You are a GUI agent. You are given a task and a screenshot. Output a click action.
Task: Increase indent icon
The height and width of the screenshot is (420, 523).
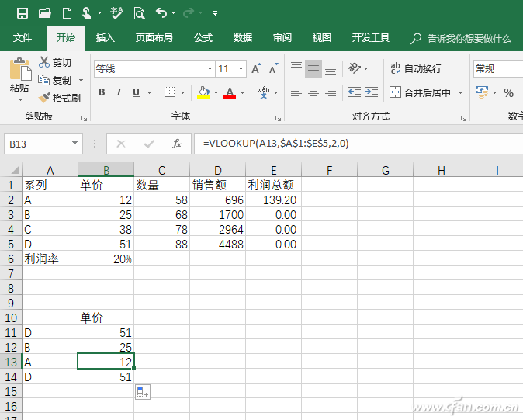[372, 92]
